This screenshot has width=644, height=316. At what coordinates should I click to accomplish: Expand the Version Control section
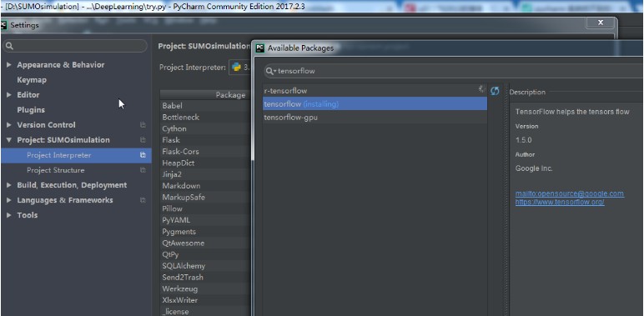[9, 125]
